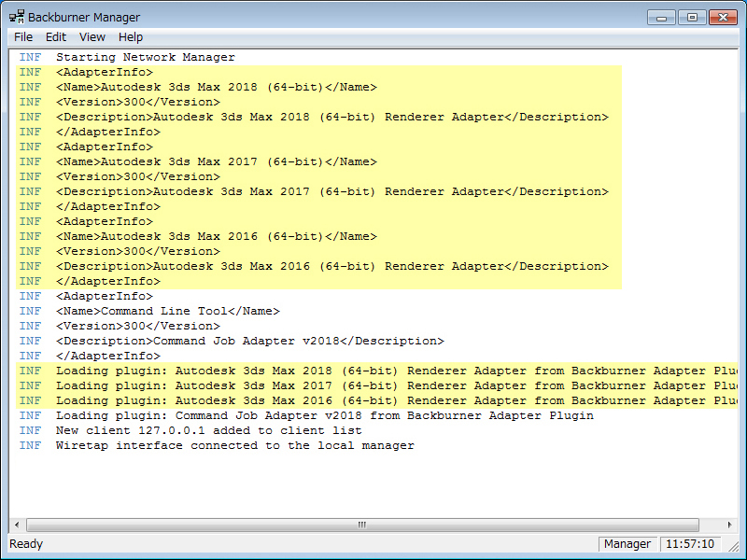Close the Backburner Manager window

pos(723,18)
